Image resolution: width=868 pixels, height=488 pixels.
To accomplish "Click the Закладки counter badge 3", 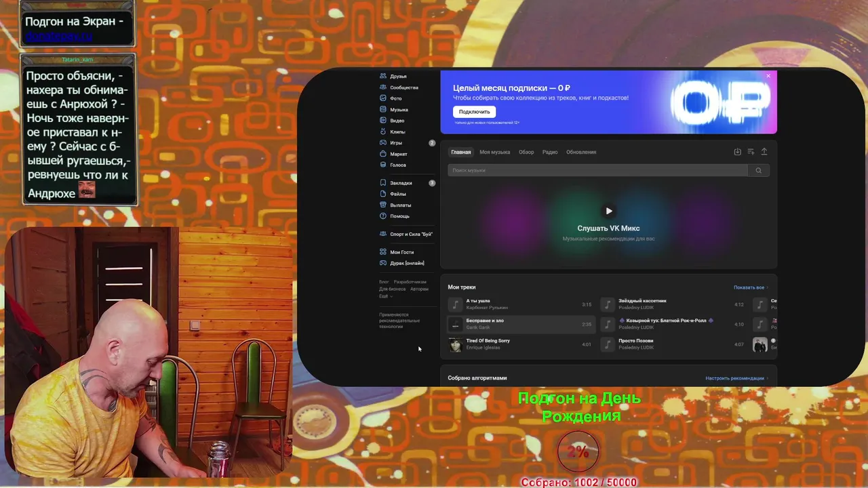I will (432, 183).
